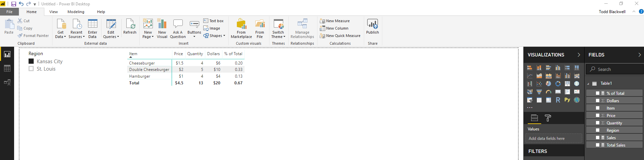This screenshot has width=644, height=160.
Task: Check the % of Total field
Action: click(x=598, y=93)
